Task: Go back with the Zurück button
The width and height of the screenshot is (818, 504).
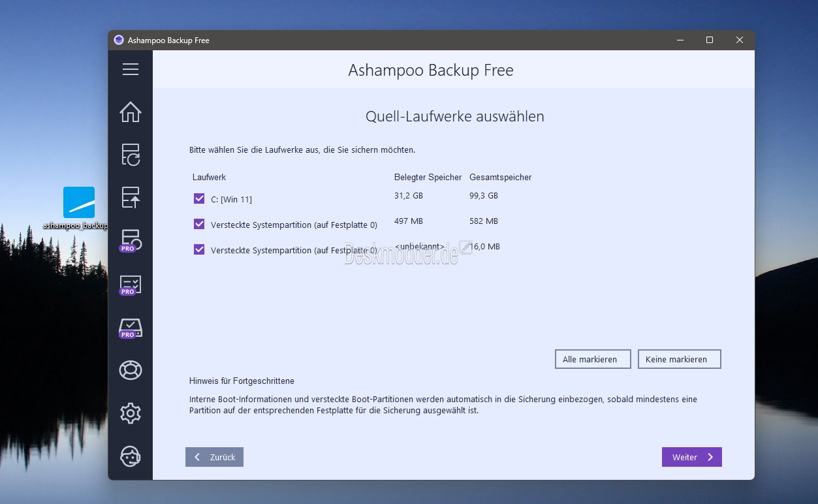Action: pos(214,457)
